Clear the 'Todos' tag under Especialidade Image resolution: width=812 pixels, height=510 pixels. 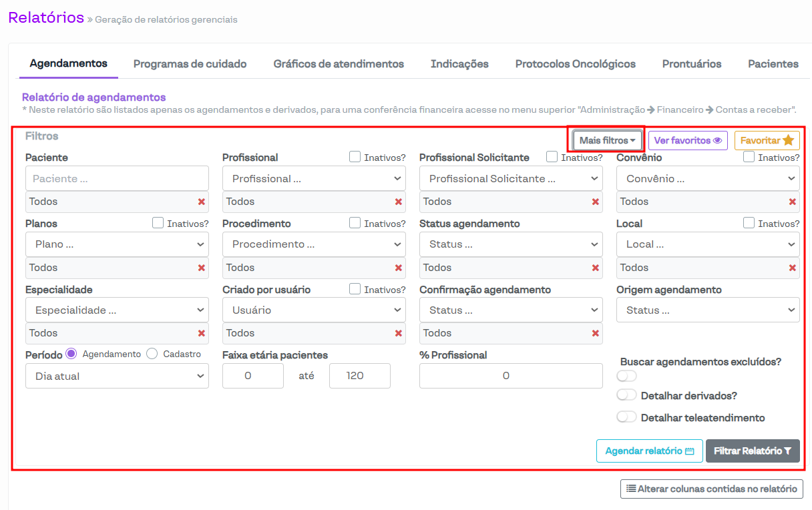(201, 333)
